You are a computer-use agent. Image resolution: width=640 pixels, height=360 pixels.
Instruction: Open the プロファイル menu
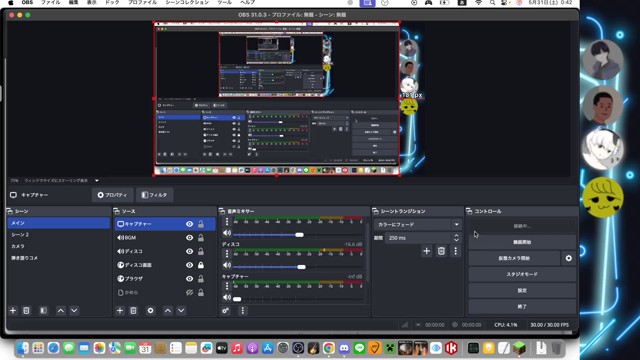(142, 2)
